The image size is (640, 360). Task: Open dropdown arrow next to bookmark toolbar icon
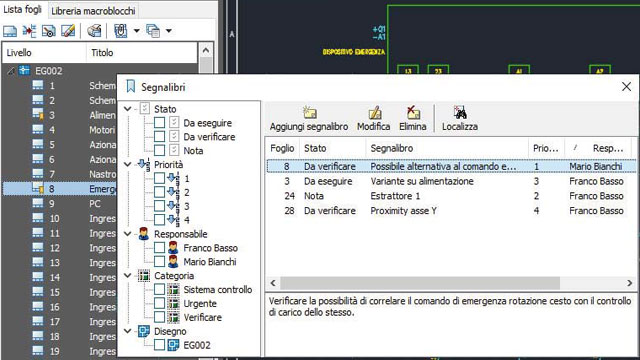coord(136,31)
